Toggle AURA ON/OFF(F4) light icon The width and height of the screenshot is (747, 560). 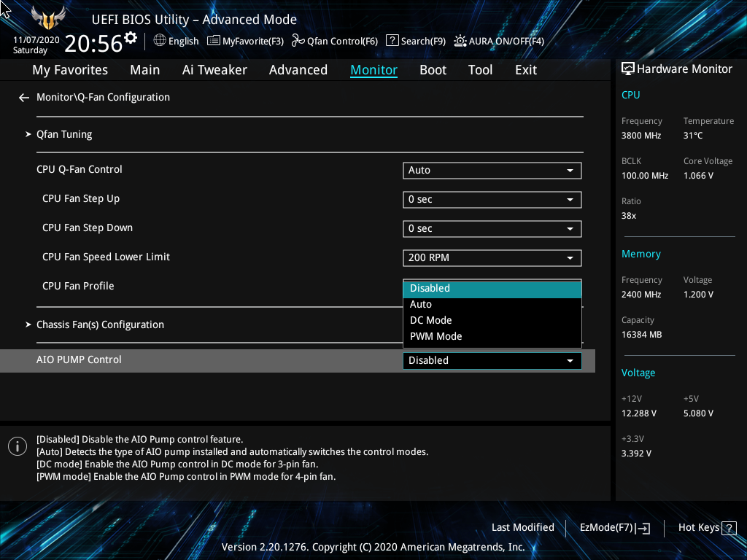point(460,41)
